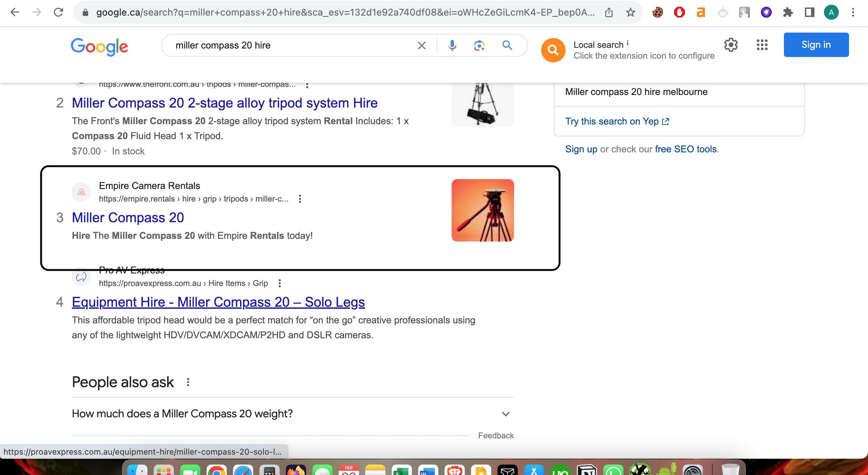Open options for Empire Camera Rentals result
The image size is (868, 475).
click(x=300, y=199)
